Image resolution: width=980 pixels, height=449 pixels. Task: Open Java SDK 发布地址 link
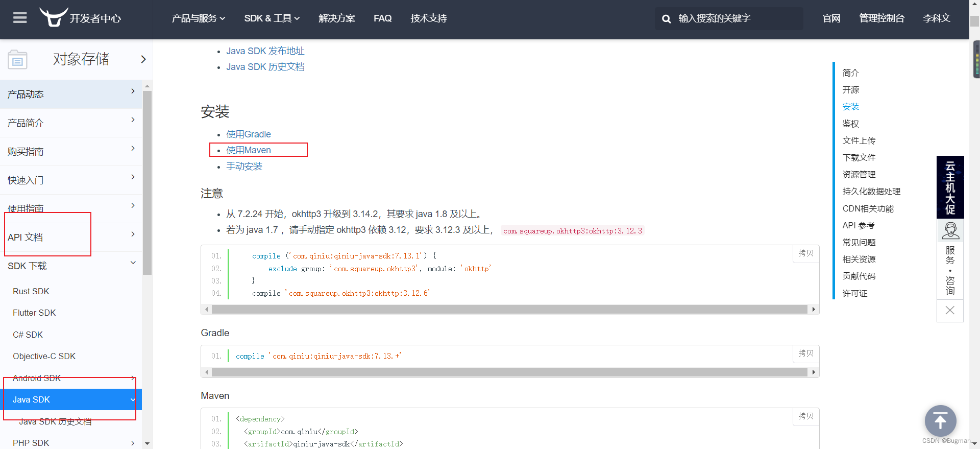pos(265,51)
